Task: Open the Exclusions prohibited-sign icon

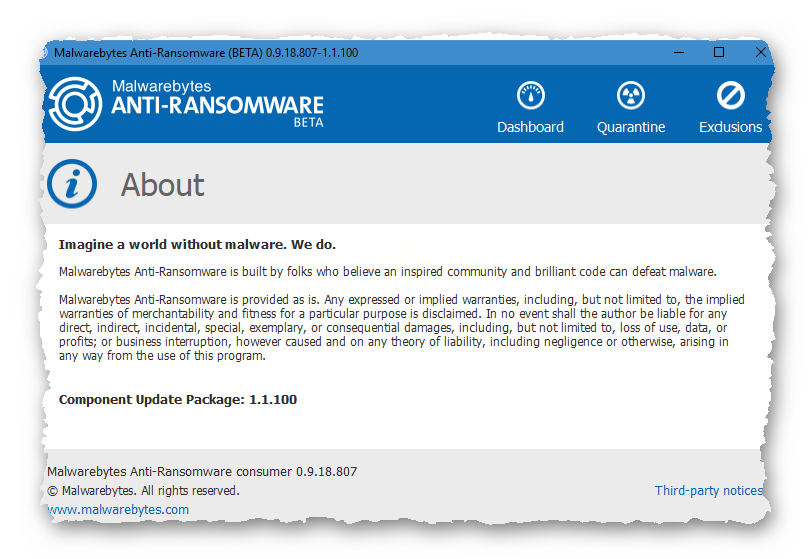Action: (730, 96)
